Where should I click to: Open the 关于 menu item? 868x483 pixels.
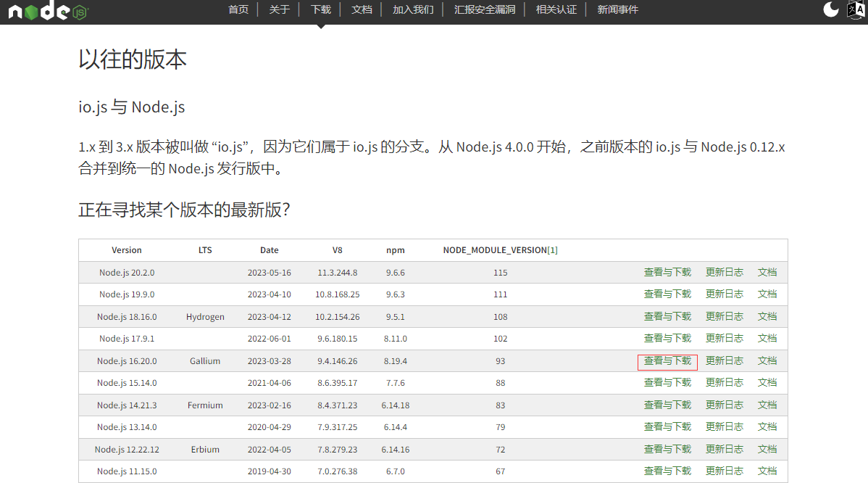pyautogui.click(x=279, y=9)
